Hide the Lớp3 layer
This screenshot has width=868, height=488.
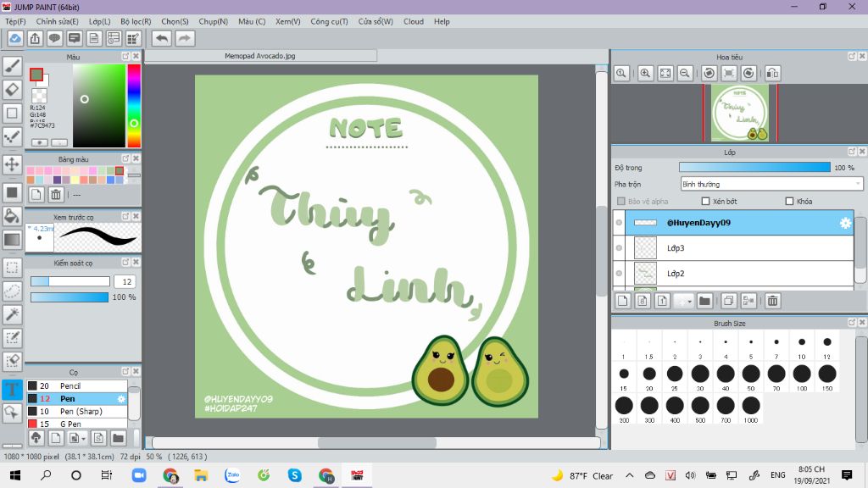point(619,248)
